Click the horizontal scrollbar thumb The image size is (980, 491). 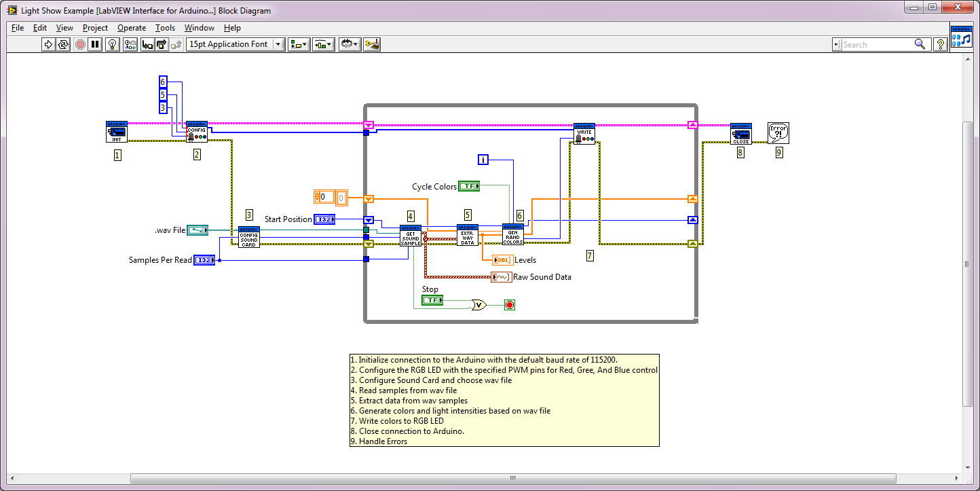513,478
